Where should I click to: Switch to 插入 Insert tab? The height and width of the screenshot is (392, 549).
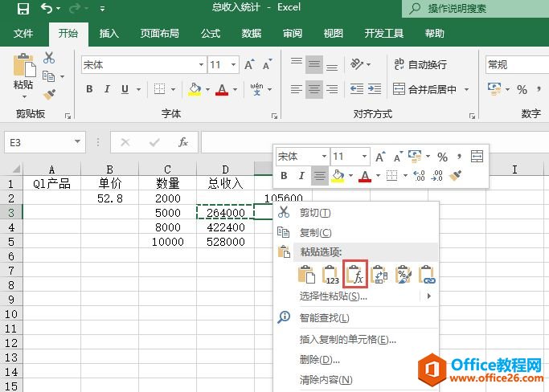point(109,34)
